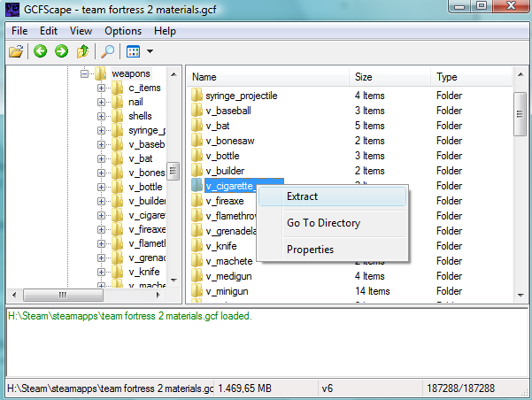
Task: Choose Go To Directory in context menu
Action: coord(332,223)
